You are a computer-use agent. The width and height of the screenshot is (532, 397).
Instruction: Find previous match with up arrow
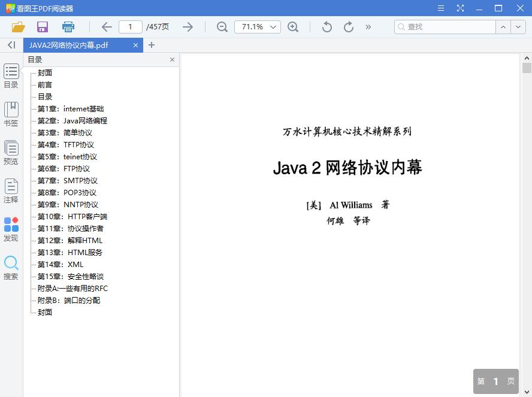tap(503, 27)
